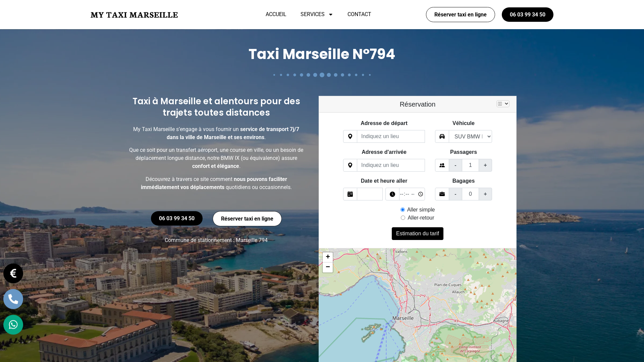Click the departure address location pin icon

click(350, 136)
